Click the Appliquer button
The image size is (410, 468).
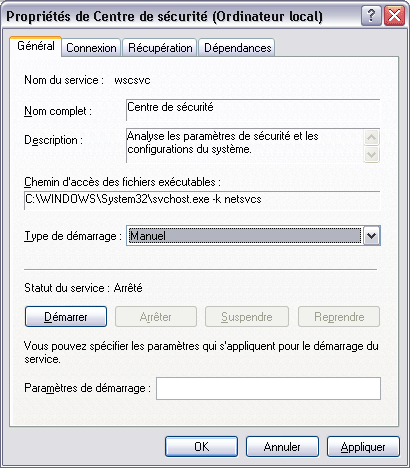(x=363, y=447)
